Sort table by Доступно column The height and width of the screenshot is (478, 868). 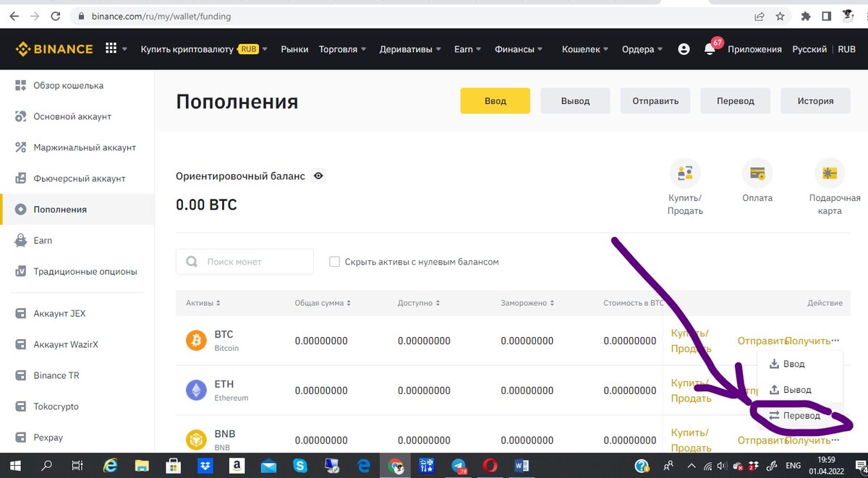417,303
